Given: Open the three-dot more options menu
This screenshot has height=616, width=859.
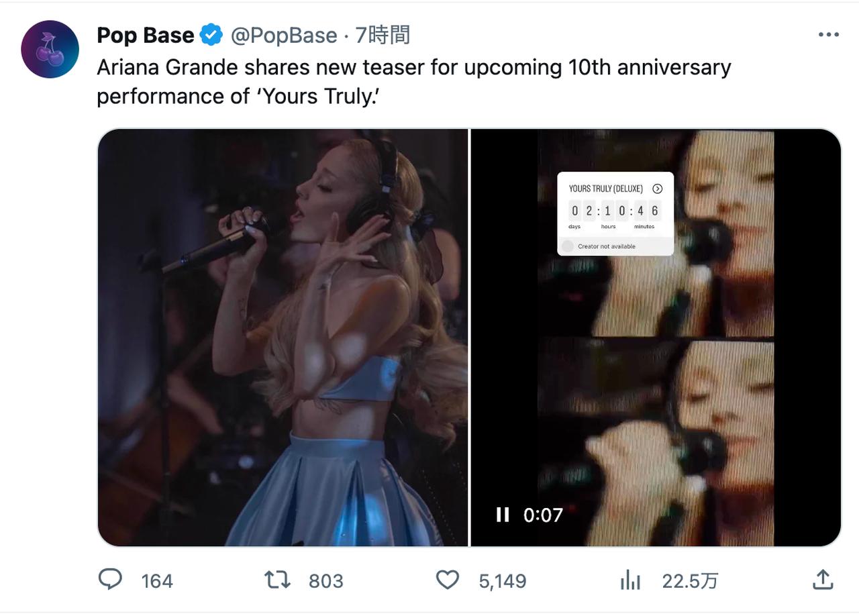Looking at the screenshot, I should click(x=829, y=35).
